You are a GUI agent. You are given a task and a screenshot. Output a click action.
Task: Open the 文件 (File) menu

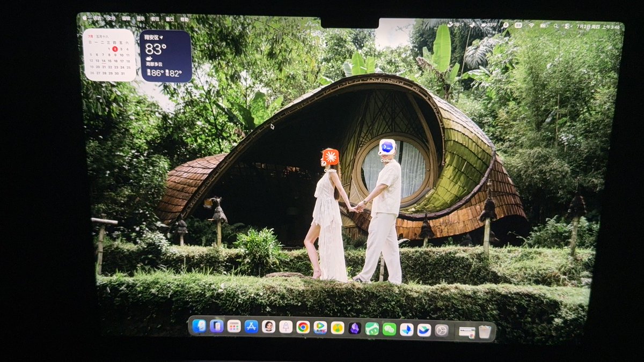pyautogui.click(x=111, y=18)
